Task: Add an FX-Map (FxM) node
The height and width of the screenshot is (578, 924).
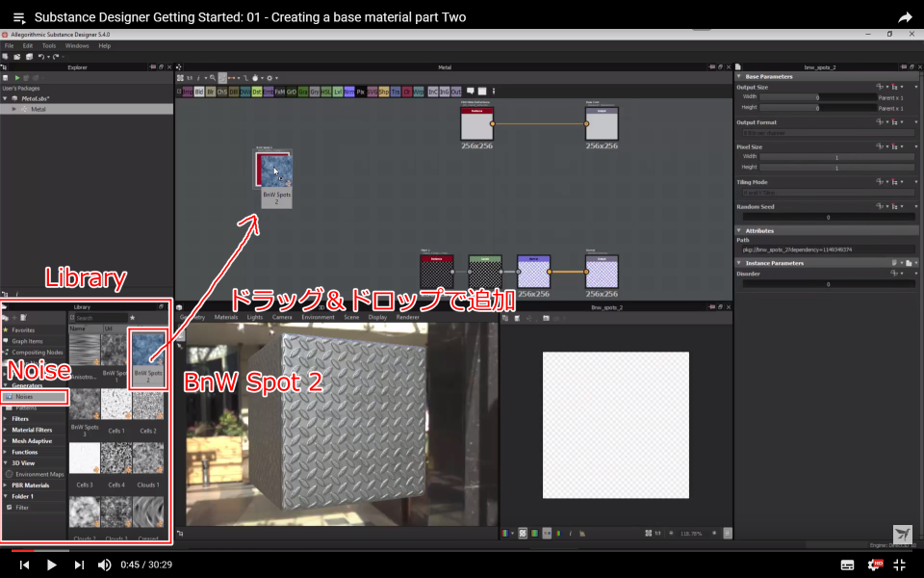Action: tap(280, 92)
